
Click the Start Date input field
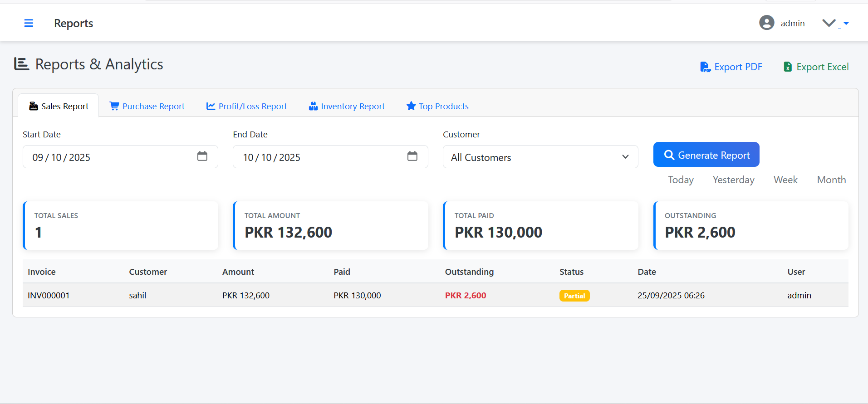tap(109, 157)
